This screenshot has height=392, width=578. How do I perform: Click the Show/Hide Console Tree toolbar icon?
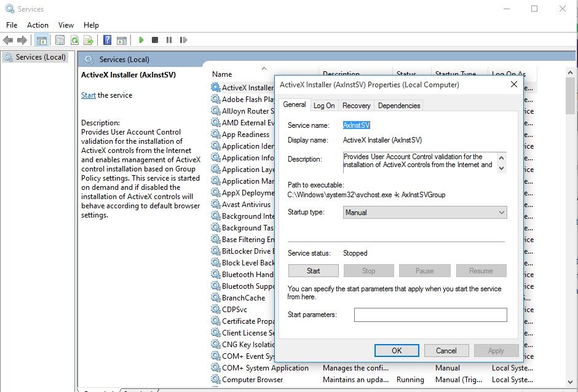click(41, 40)
